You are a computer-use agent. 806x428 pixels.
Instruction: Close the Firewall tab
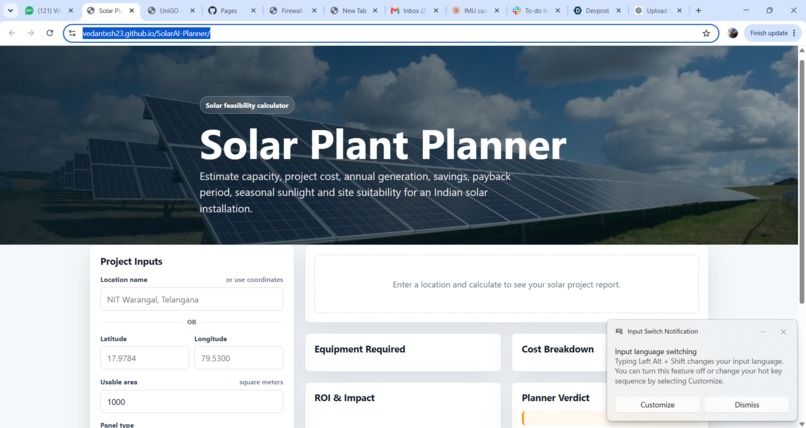pyautogui.click(x=314, y=10)
